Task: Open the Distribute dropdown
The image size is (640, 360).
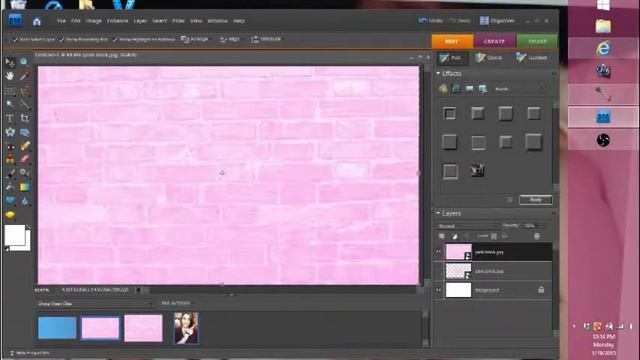Action: pos(266,39)
